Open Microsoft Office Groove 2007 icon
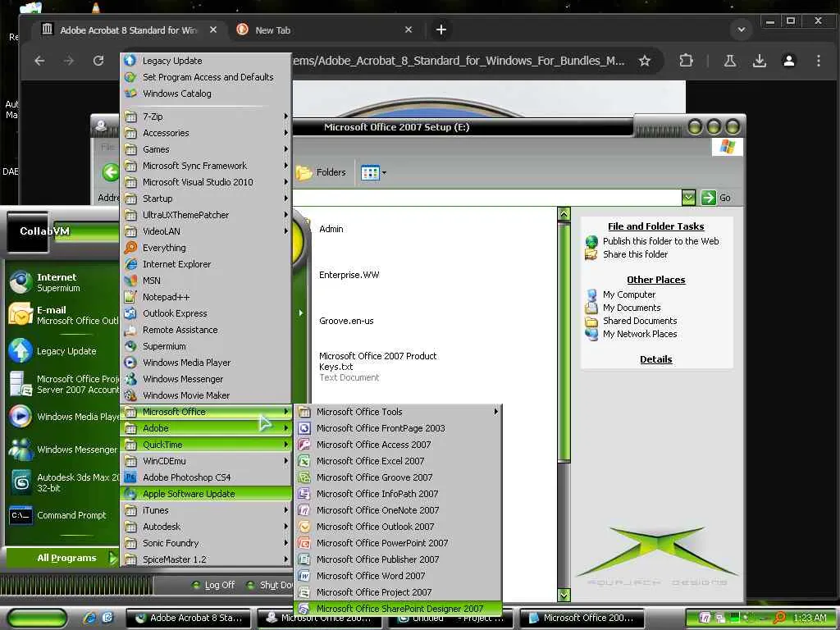Screen dimensions: 840x630 coord(304,477)
